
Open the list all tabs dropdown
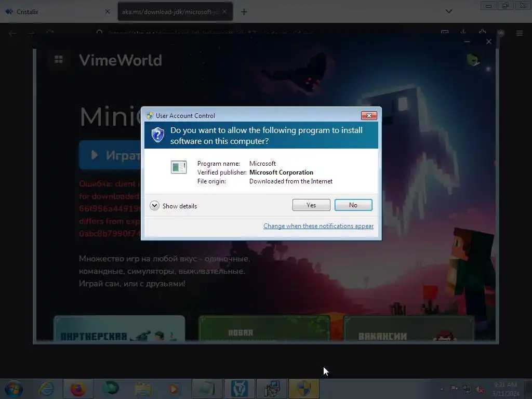coord(448,11)
